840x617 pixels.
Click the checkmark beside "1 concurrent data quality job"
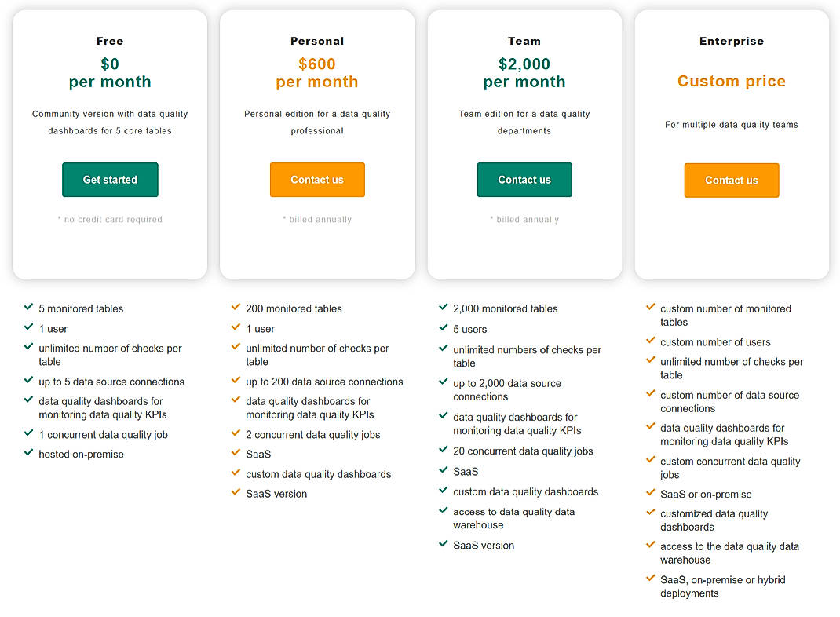click(28, 434)
